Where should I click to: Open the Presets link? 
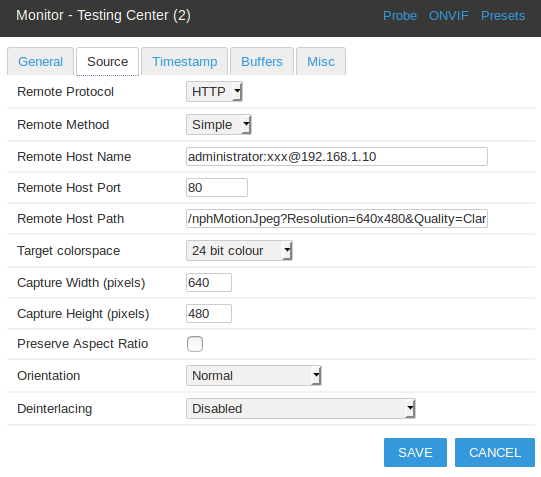[x=503, y=16]
